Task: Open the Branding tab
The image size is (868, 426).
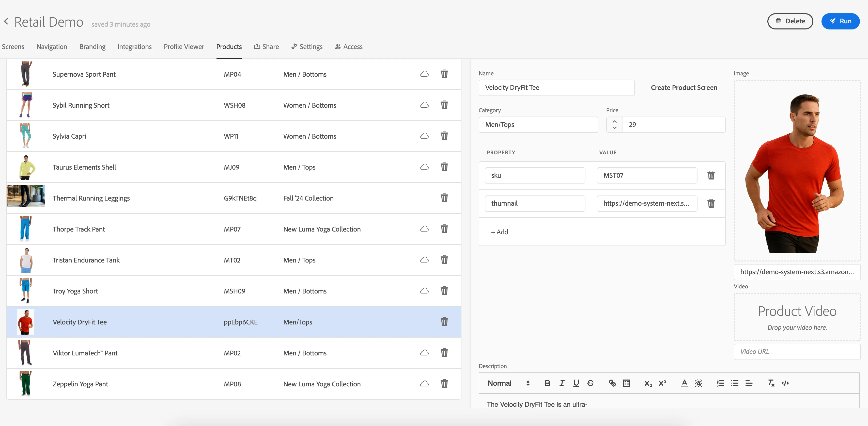Action: 92,47
